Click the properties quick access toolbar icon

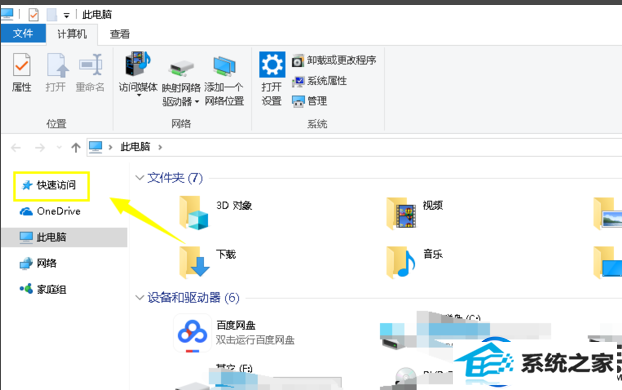coord(33,15)
